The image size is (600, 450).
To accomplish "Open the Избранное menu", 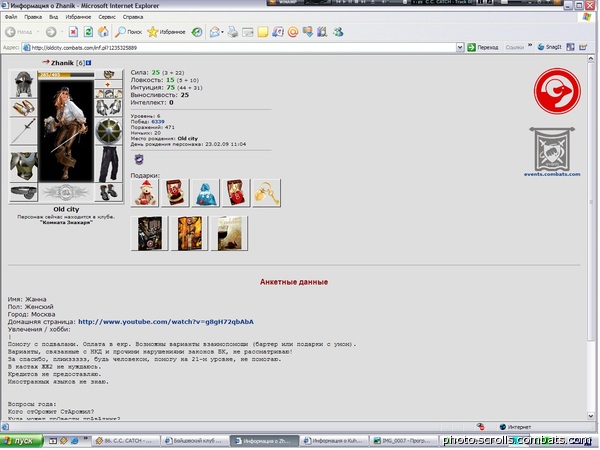I will click(78, 17).
